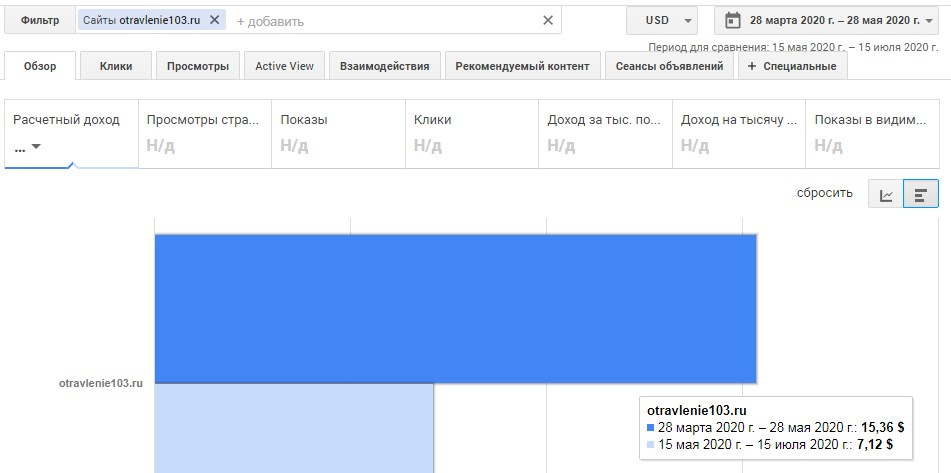The image size is (951, 473).
Task: Open the Взаимодействия tab
Action: 384,66
